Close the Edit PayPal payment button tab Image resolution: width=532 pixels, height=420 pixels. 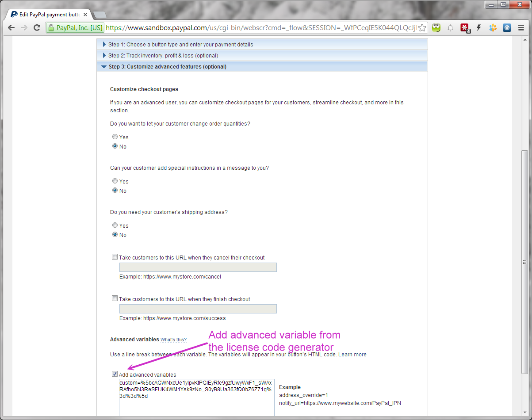pos(85,15)
